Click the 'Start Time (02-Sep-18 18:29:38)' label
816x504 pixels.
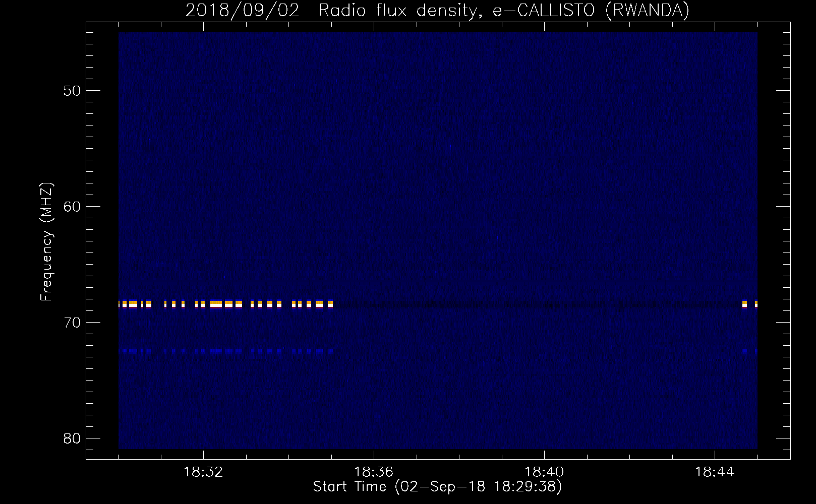(437, 487)
